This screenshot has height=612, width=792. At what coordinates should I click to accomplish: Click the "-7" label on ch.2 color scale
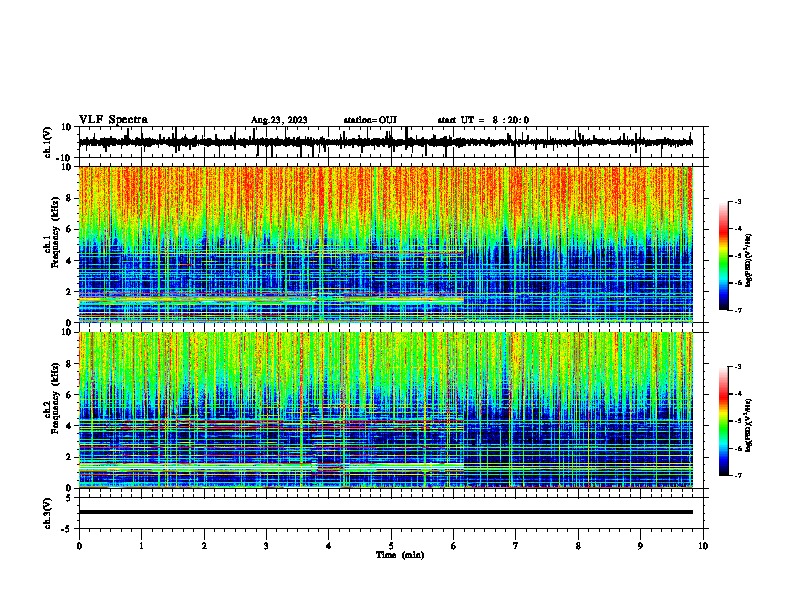click(738, 475)
